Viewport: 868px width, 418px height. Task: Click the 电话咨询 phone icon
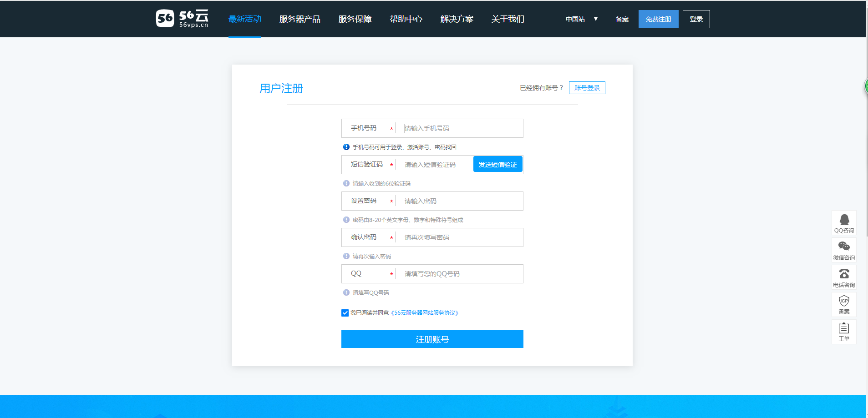pyautogui.click(x=844, y=277)
